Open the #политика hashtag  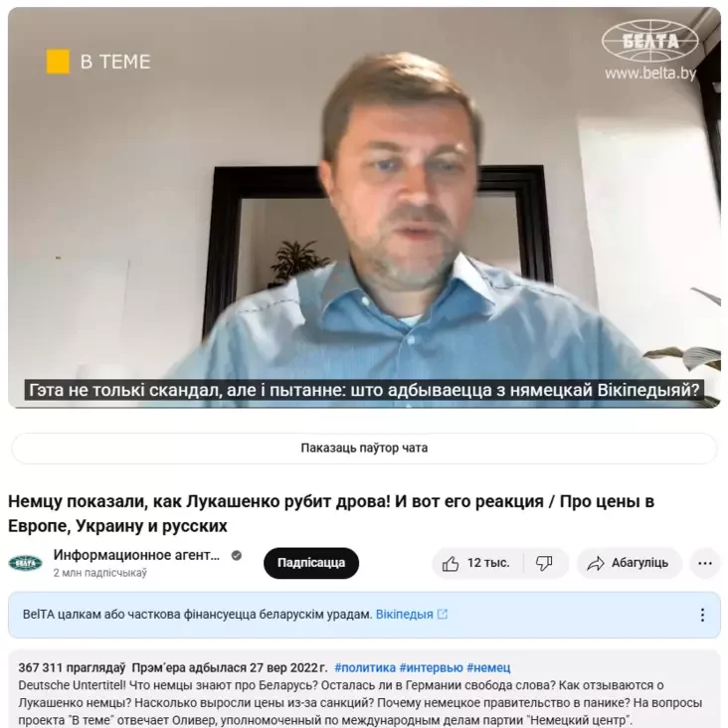365,667
